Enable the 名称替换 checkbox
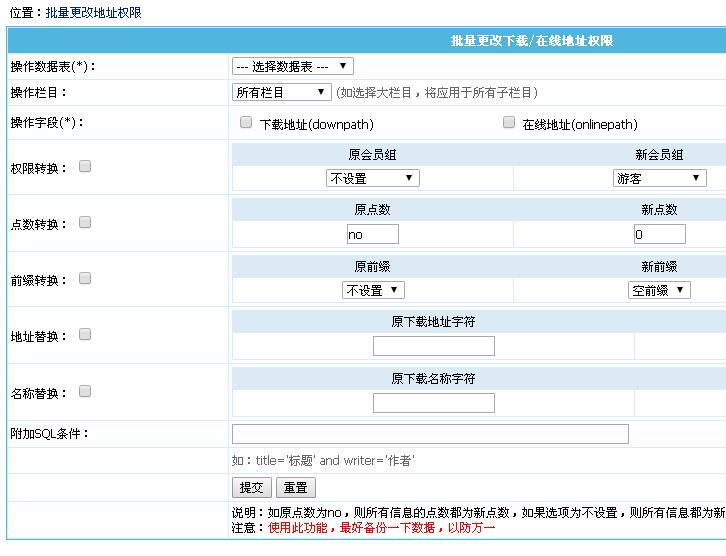Viewport: 726px width, 556px height. [85, 391]
